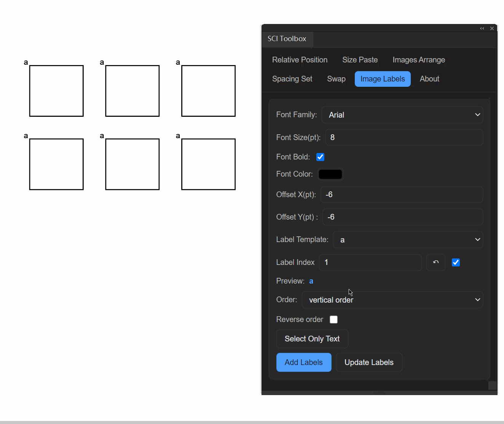Image resolution: width=504 pixels, height=424 pixels.
Task: Select the Spacing Set tab
Action: click(x=292, y=79)
